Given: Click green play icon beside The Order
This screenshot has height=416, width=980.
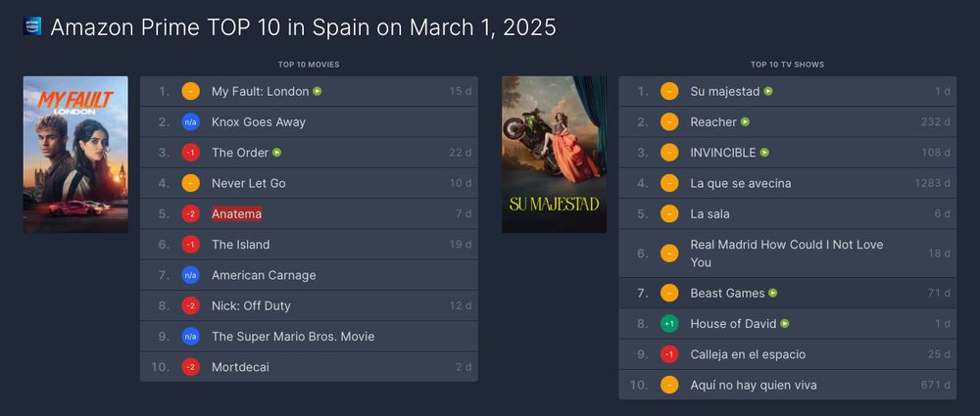Looking at the screenshot, I should click(x=277, y=153).
